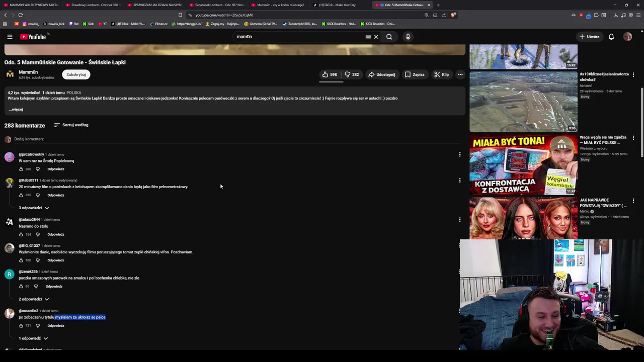Switch to Przystanek Lombard tab
Image resolution: width=644 pixels, height=362 pixels.
pyautogui.click(x=216, y=5)
